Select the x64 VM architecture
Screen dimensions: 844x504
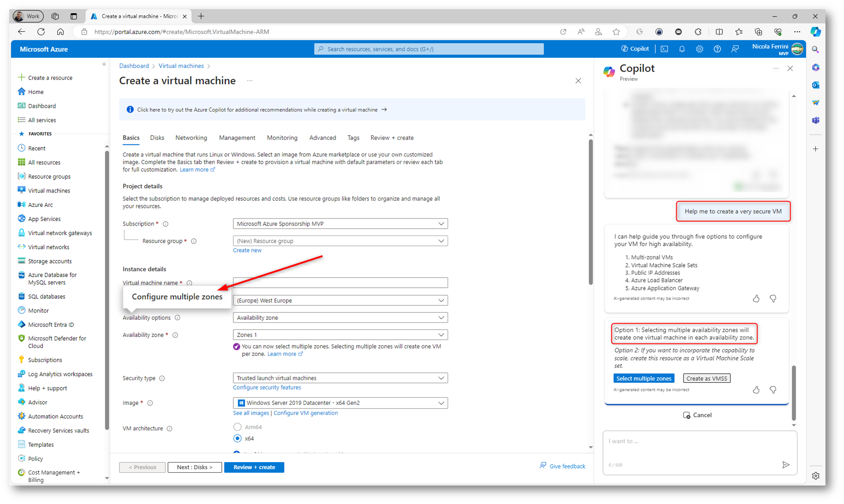coord(237,438)
